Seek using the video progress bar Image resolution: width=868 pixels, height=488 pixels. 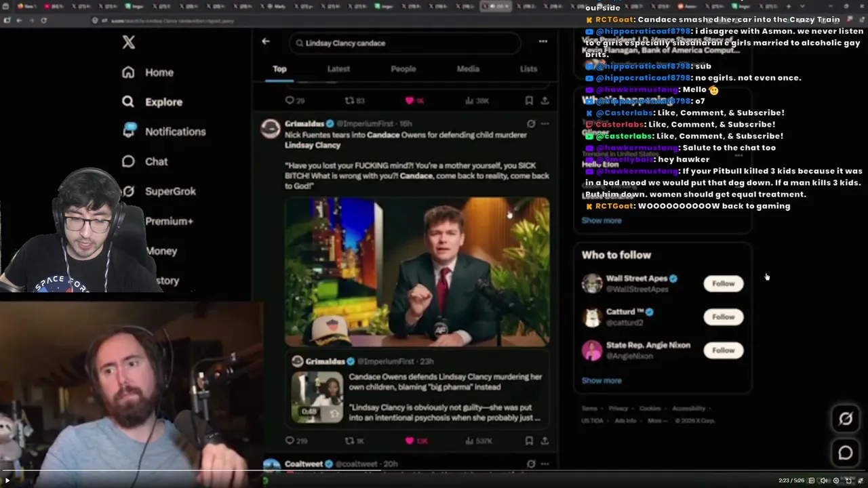click(x=434, y=472)
